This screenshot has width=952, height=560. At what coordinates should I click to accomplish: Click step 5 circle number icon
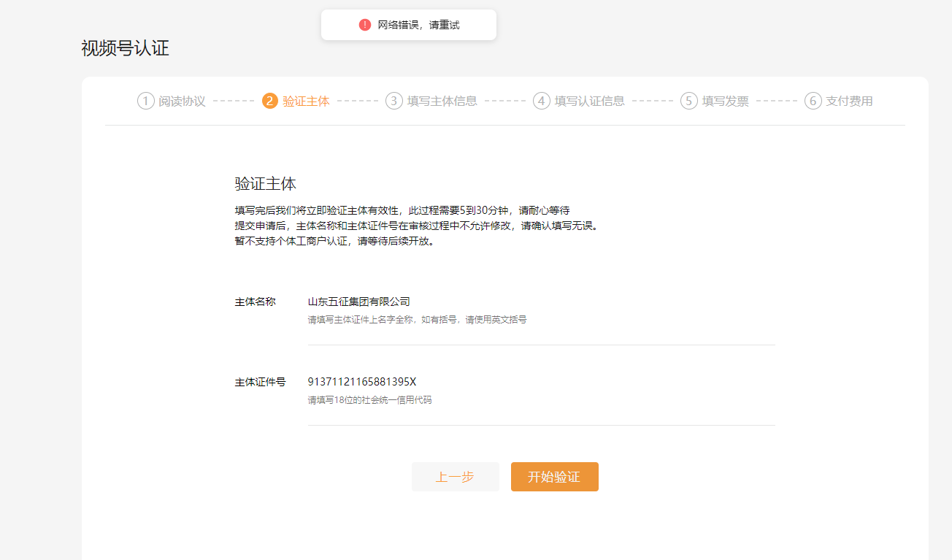pyautogui.click(x=689, y=101)
